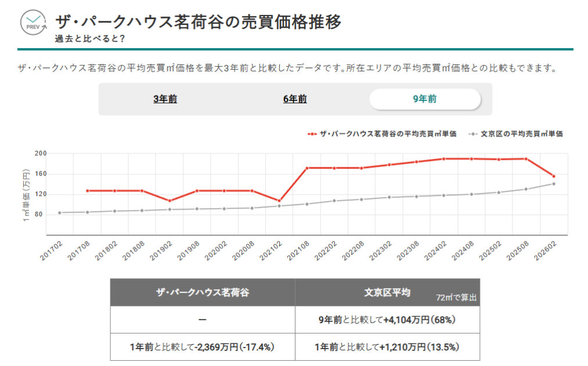588x366 pixels.
Task: Click red data point at 201708
Action: pos(87,191)
